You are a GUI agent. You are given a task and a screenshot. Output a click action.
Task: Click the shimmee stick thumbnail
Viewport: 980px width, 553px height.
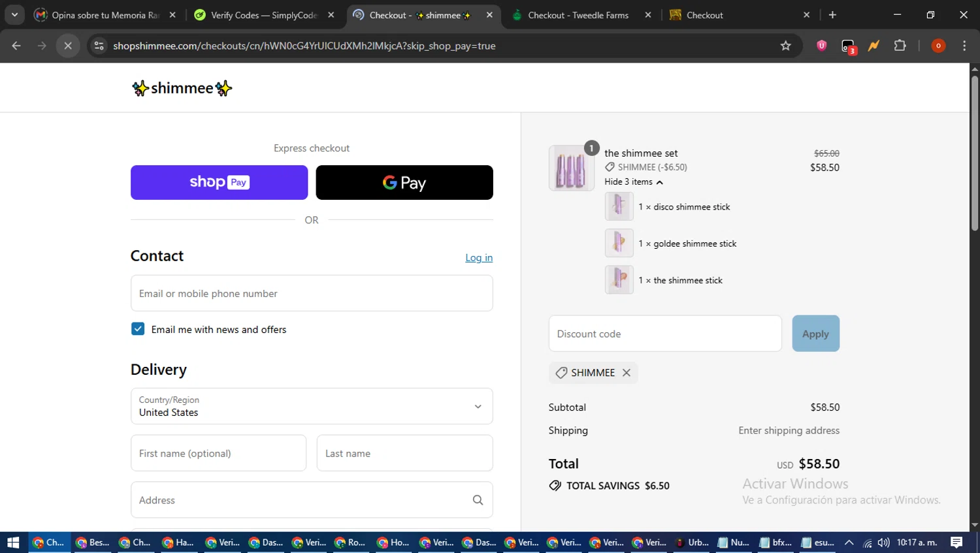(x=619, y=280)
